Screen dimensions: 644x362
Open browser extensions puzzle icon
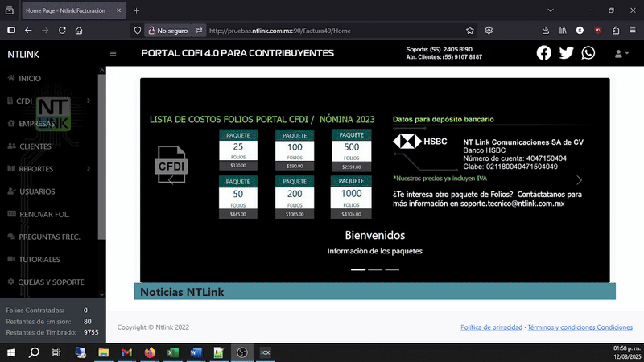(616, 31)
